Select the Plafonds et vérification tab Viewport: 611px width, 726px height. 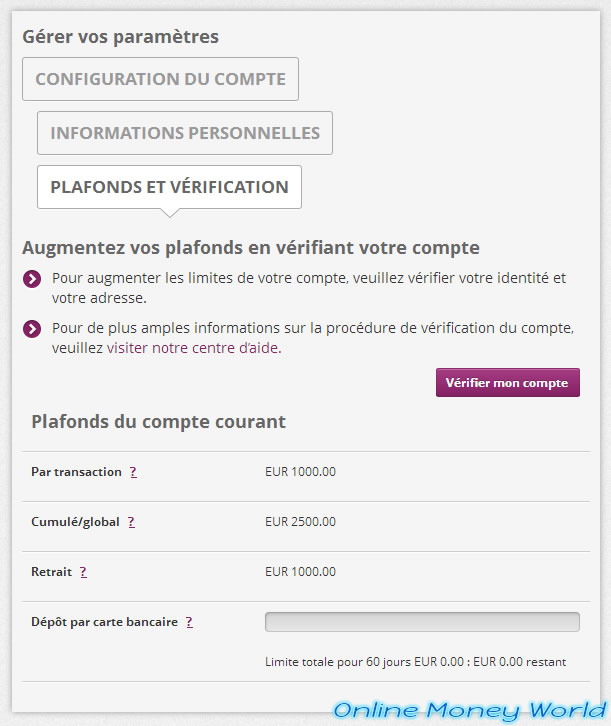coord(169,187)
